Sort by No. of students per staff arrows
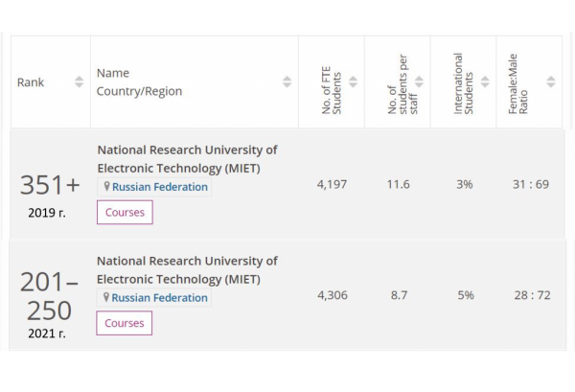This screenshot has height=392, width=575. [x=419, y=81]
